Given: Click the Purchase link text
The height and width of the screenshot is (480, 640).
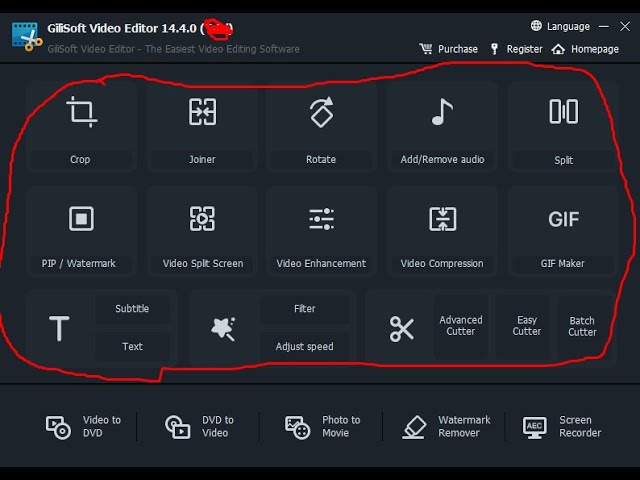Looking at the screenshot, I should click(458, 49).
